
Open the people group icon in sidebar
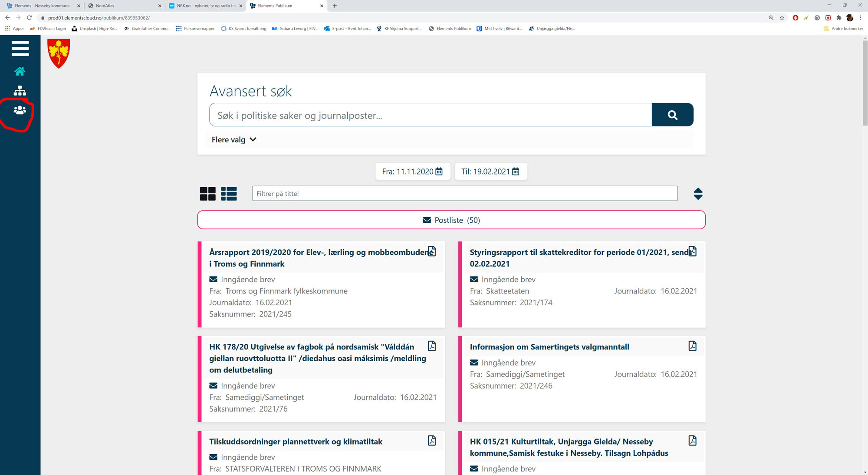(20, 110)
